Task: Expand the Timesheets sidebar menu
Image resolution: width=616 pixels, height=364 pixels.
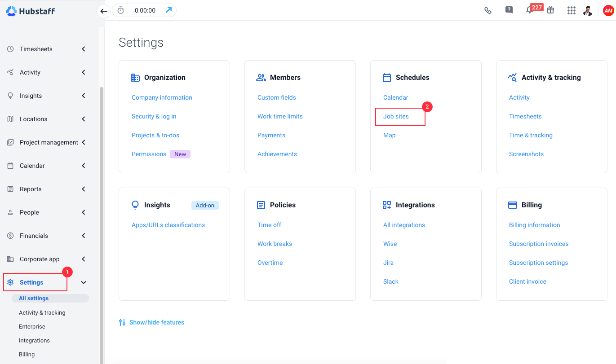Action: (84, 49)
